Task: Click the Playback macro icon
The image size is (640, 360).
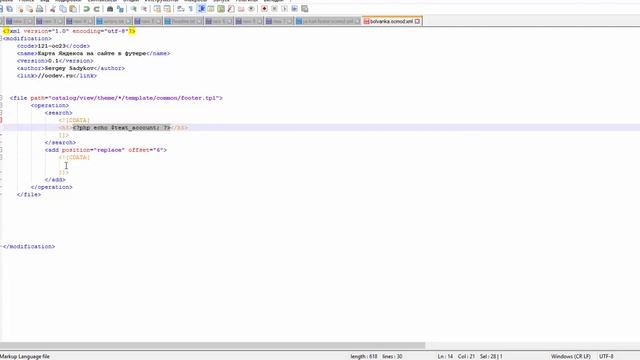Action: coord(284,9)
